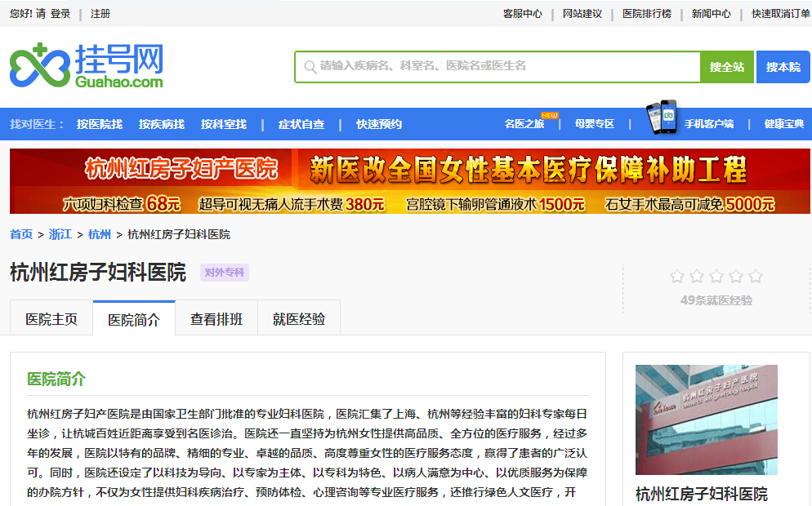Focus the disease/department search input field
This screenshot has width=812, height=506.
tap(497, 67)
